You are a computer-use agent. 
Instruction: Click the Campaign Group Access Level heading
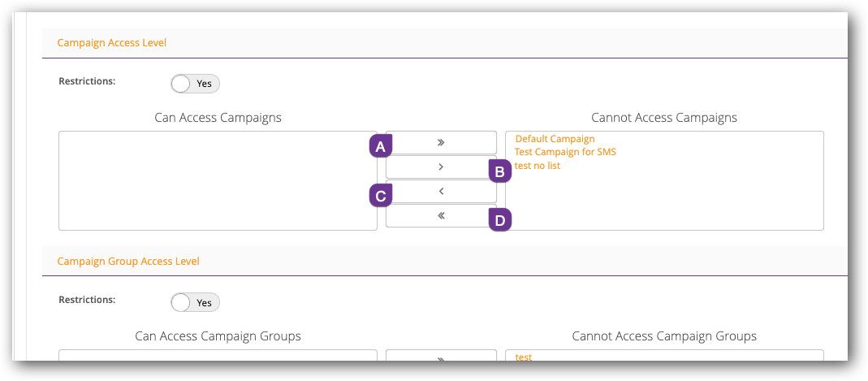pos(128,262)
